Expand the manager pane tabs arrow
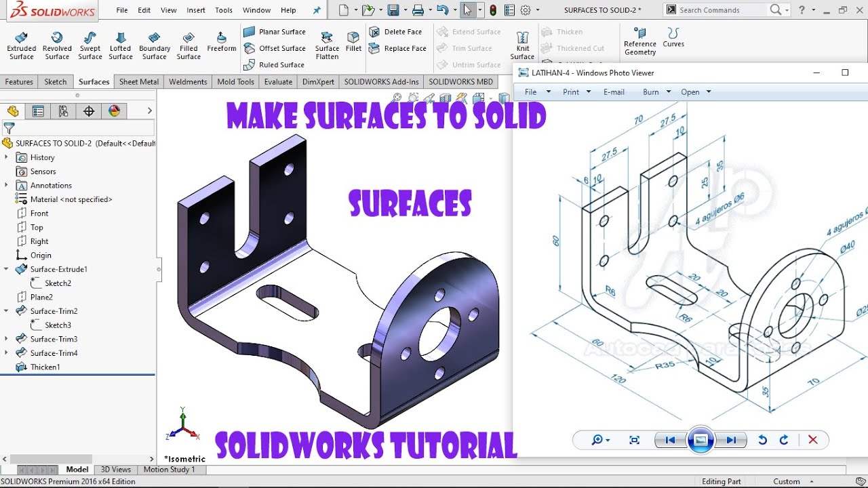868x488 pixels. [150, 111]
